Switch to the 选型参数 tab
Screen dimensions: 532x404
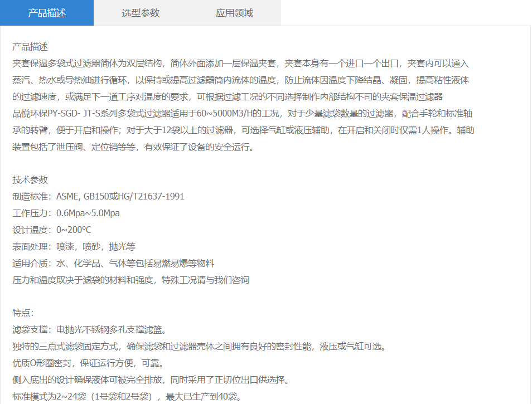click(141, 13)
